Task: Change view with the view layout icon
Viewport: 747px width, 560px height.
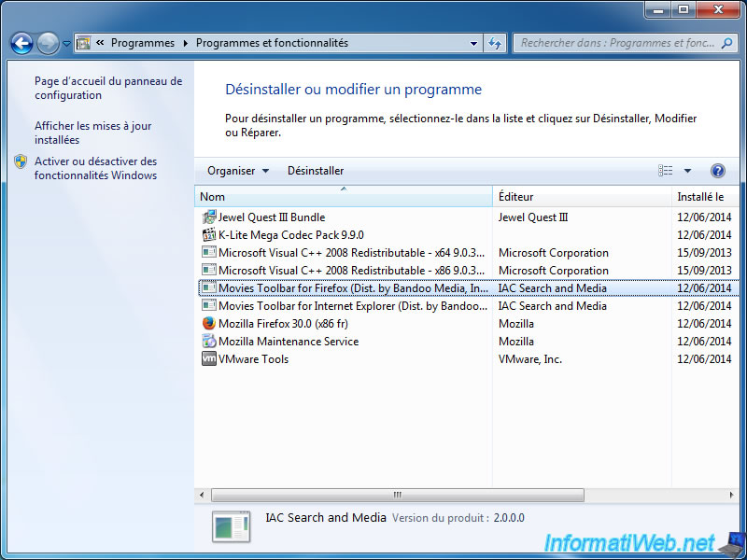Action: pos(666,171)
